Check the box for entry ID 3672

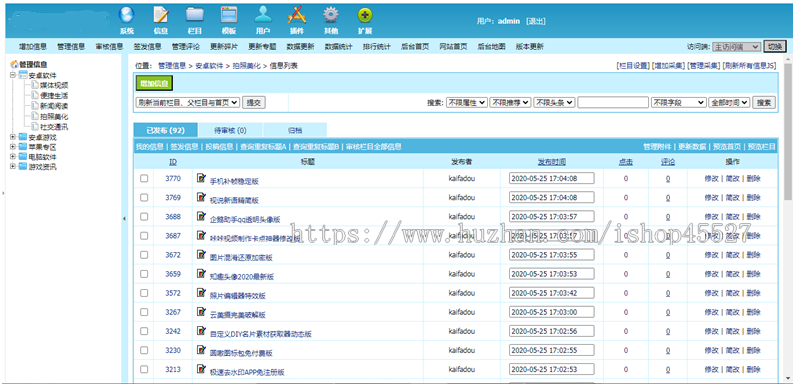point(144,255)
